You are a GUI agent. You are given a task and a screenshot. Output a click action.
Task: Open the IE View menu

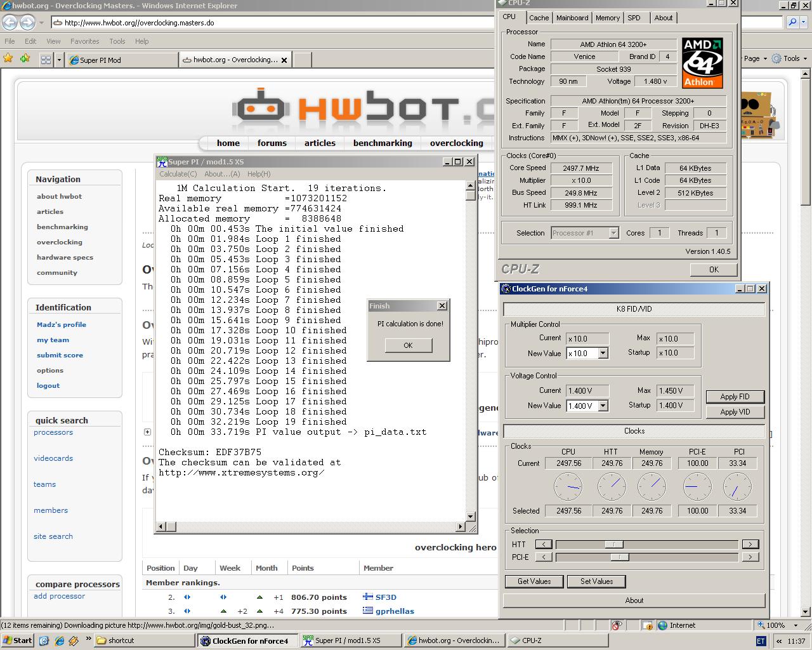(x=53, y=41)
